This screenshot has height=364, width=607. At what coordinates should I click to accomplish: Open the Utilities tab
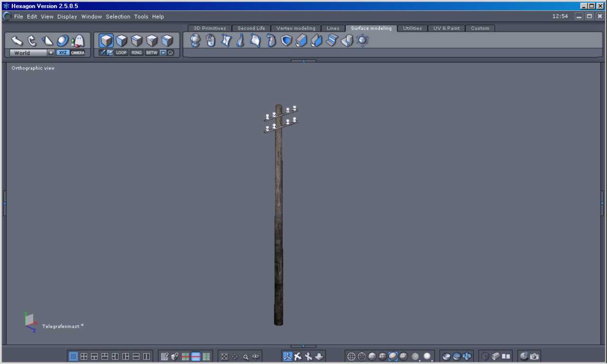[x=413, y=28]
